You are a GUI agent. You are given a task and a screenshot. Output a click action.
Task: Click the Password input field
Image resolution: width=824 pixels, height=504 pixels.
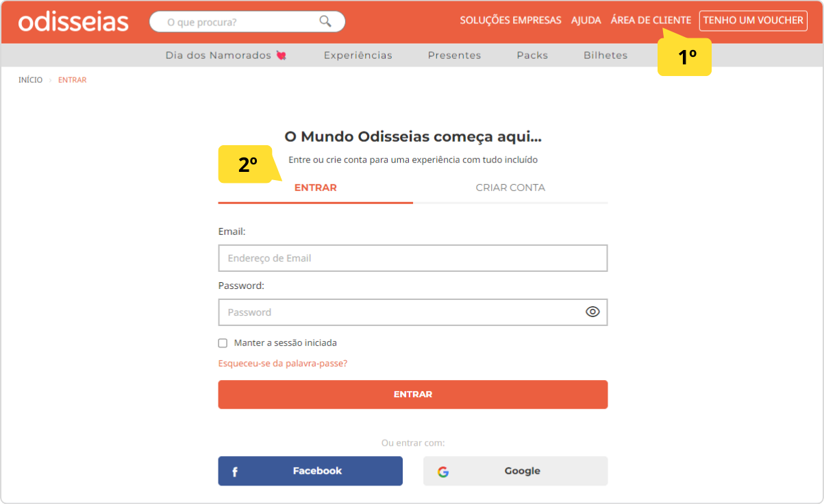tap(413, 312)
